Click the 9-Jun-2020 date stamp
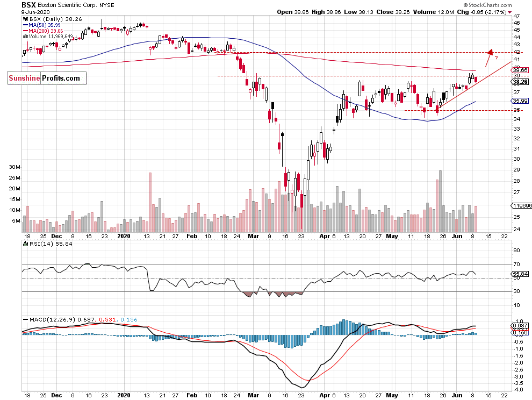This screenshot has width=532, height=400. (35, 12)
